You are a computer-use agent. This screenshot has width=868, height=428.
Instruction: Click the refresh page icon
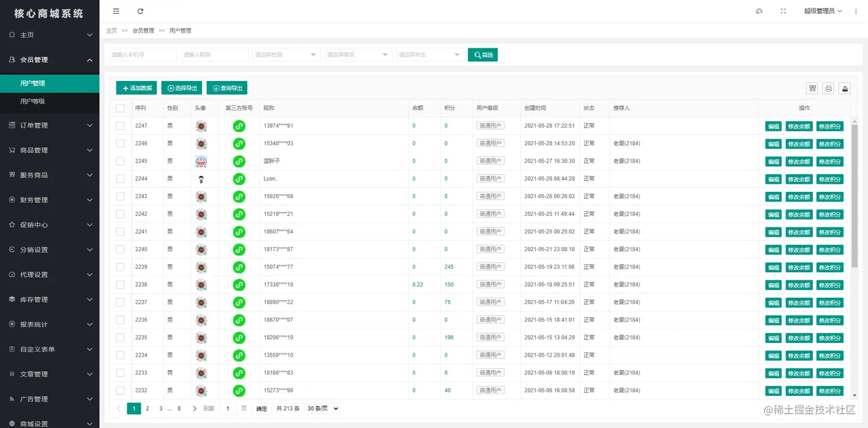[141, 11]
